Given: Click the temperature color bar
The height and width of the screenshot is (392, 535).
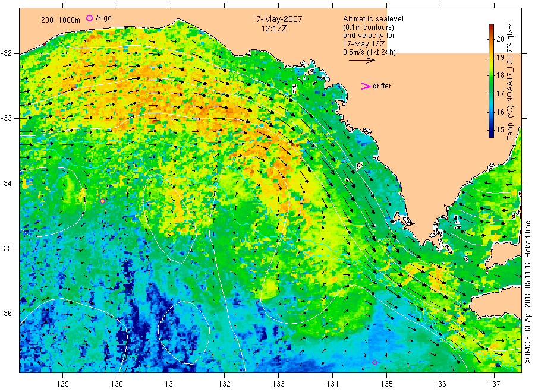Looking at the screenshot, I should click(491, 81).
